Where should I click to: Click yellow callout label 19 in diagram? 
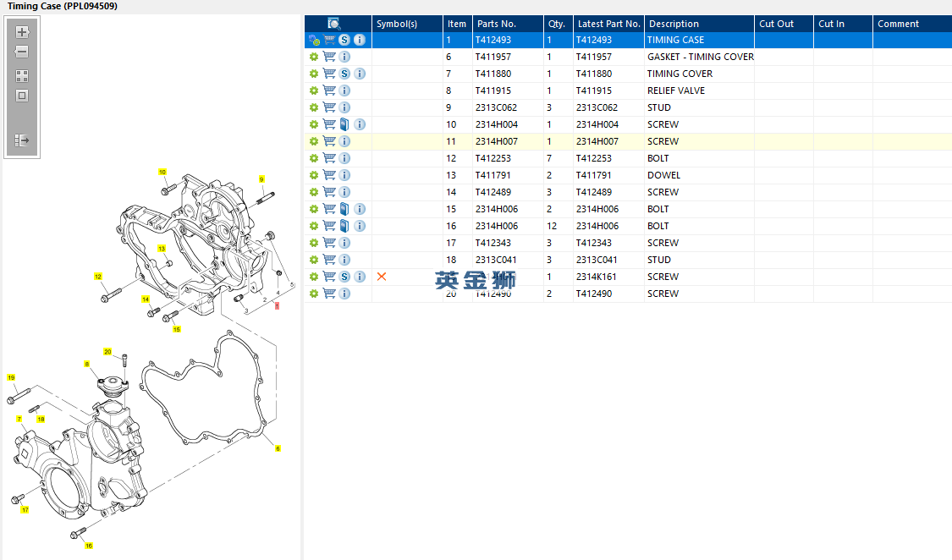point(11,377)
